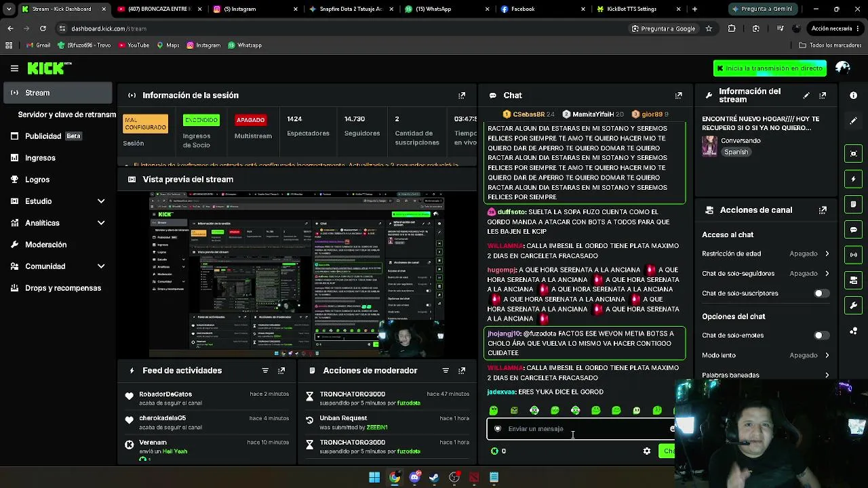868x488 pixels.
Task: Open filter options for Feed de actividades
Action: coord(265,371)
